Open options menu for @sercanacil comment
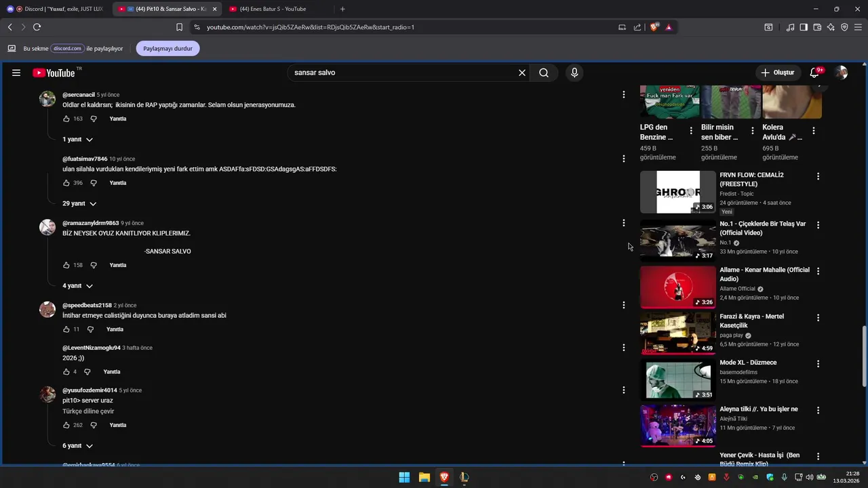Screen dimensions: 868x488 pos(624,95)
